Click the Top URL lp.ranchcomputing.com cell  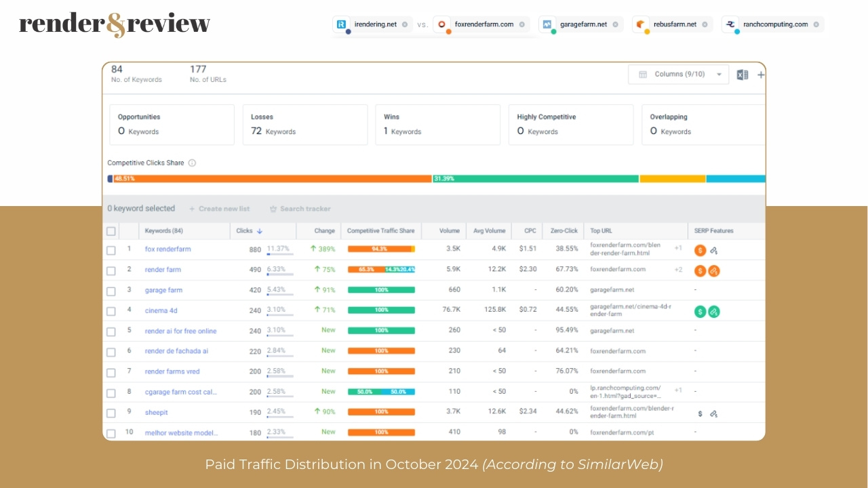coord(625,392)
